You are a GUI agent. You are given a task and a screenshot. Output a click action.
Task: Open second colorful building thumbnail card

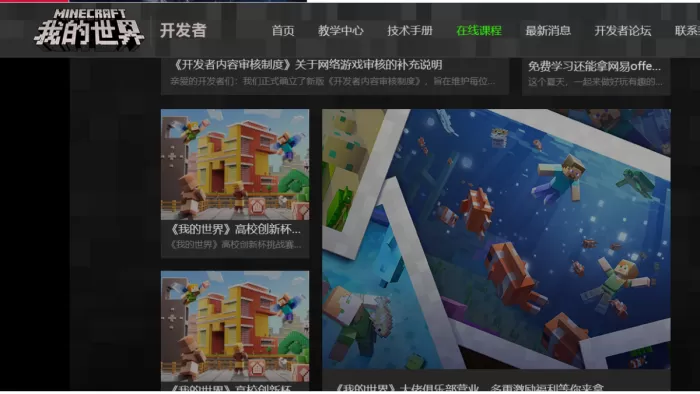click(x=235, y=326)
